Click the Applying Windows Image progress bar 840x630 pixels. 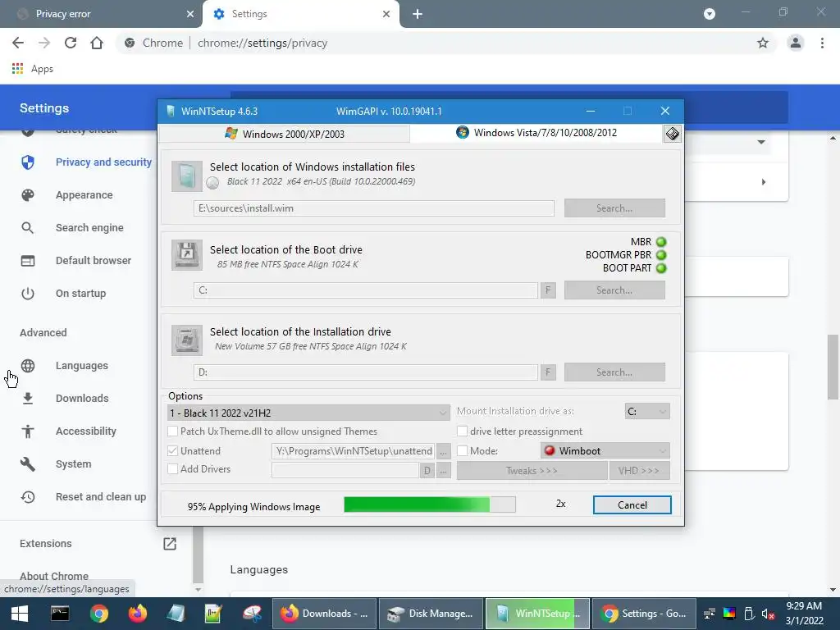pos(430,504)
